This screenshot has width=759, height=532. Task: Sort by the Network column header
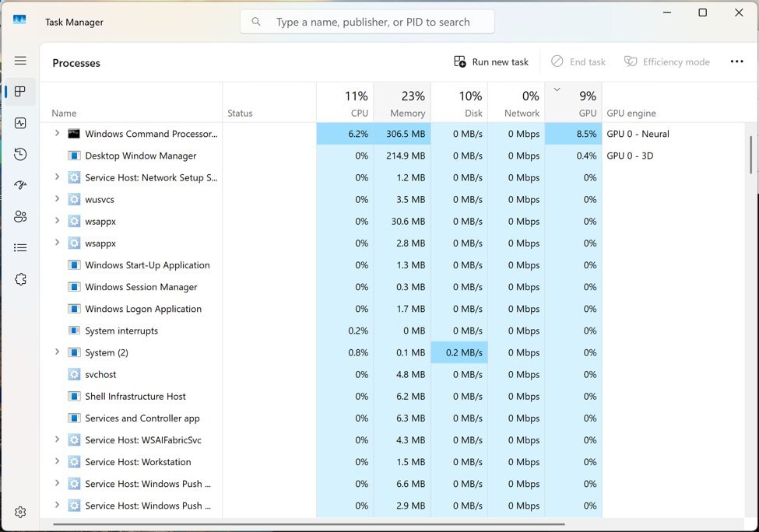pyautogui.click(x=516, y=103)
